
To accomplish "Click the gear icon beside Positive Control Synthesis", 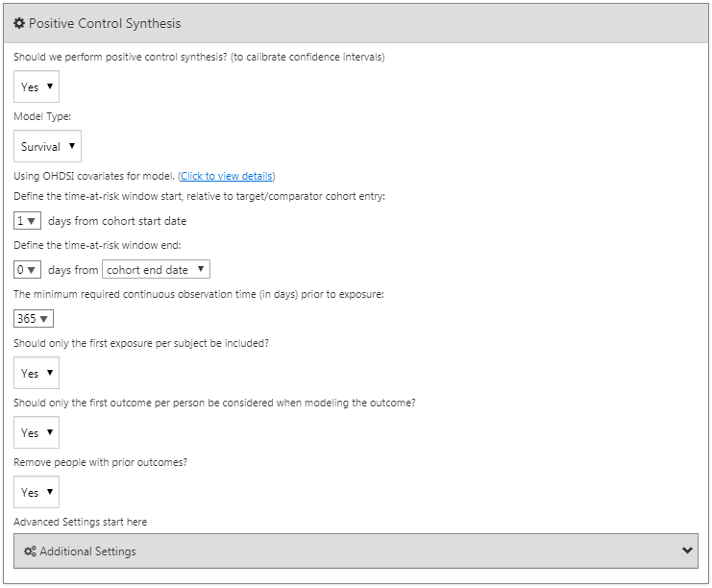I will (19, 23).
